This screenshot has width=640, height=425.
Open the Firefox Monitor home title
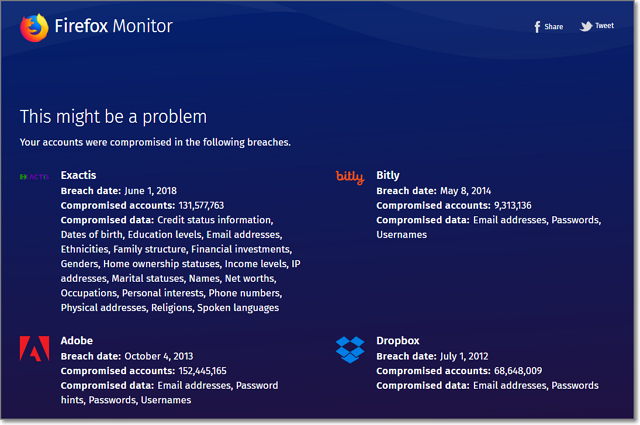(114, 27)
